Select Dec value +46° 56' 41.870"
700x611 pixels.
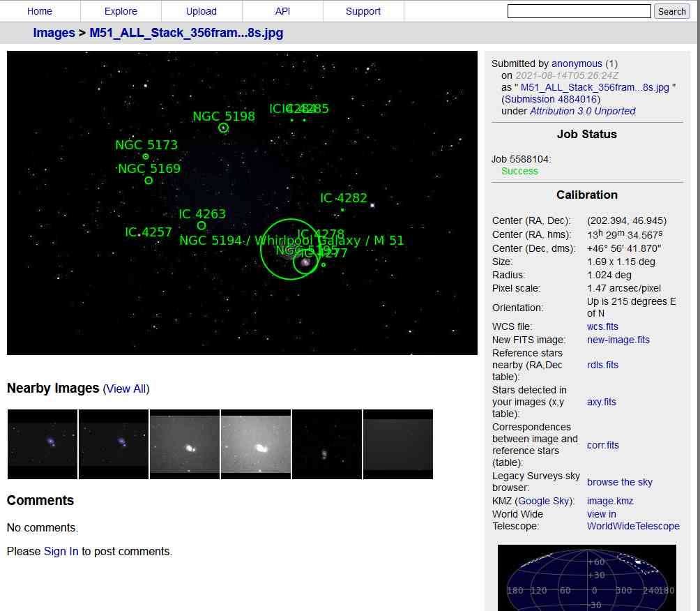(x=624, y=248)
